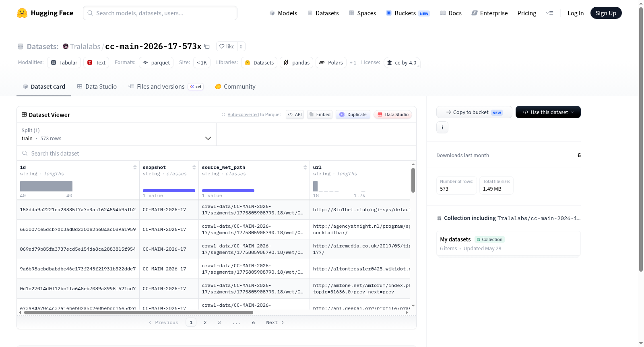
Task: Click the Datasets library tag
Action: 259,62
